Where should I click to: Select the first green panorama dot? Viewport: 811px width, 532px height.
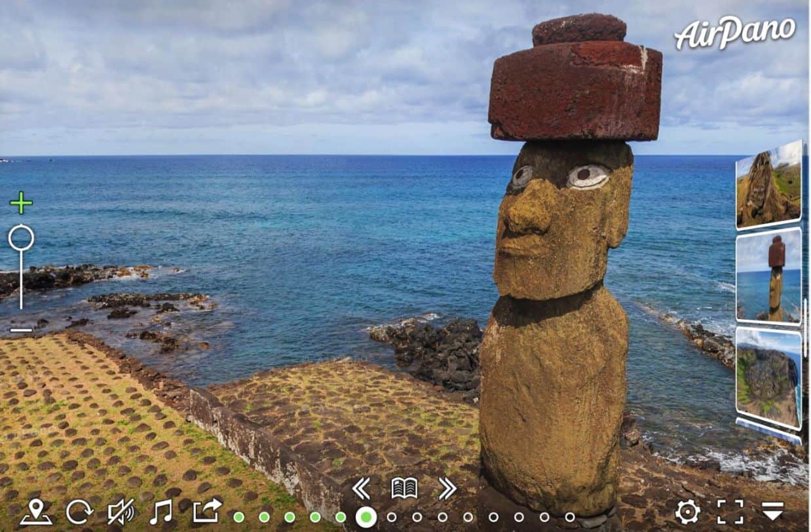(x=239, y=517)
